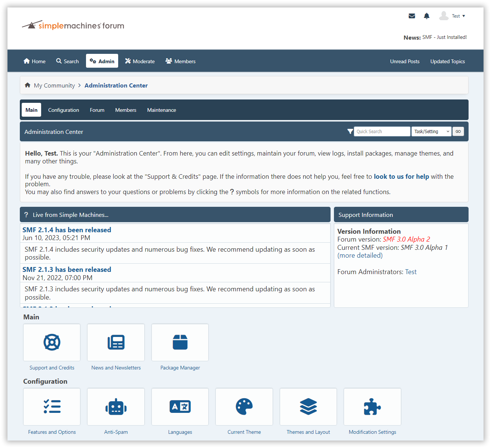The image size is (491, 448).
Task: Open the Task/Setting search type dropdown
Action: (x=431, y=132)
